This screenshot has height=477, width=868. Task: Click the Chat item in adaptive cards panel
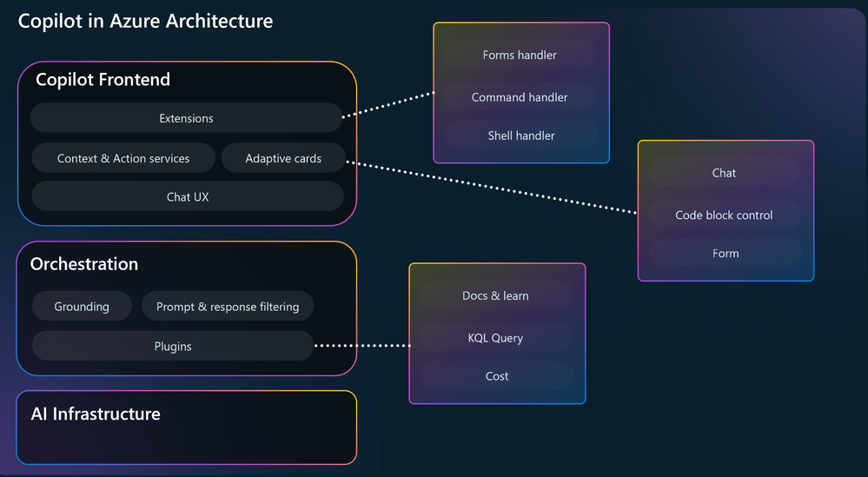point(724,173)
